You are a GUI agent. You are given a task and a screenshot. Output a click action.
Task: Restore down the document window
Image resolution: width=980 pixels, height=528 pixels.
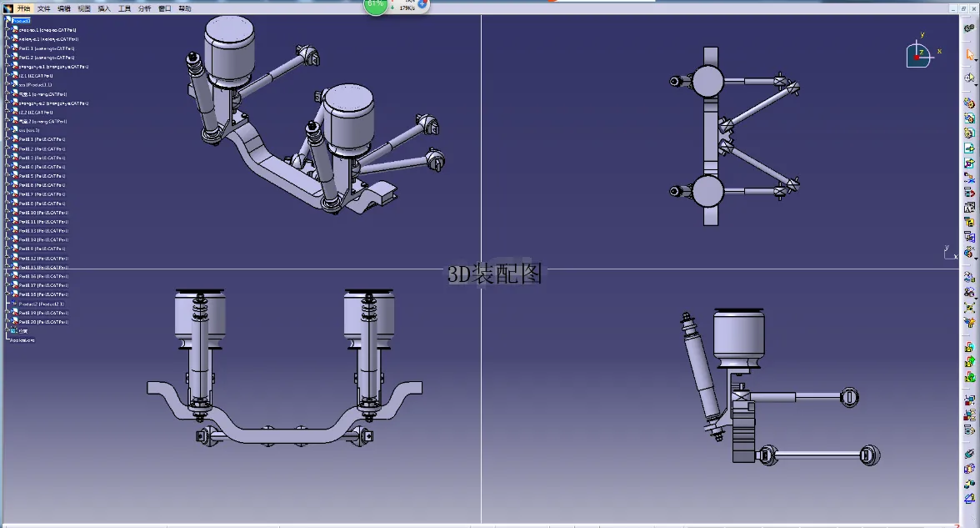[963, 8]
